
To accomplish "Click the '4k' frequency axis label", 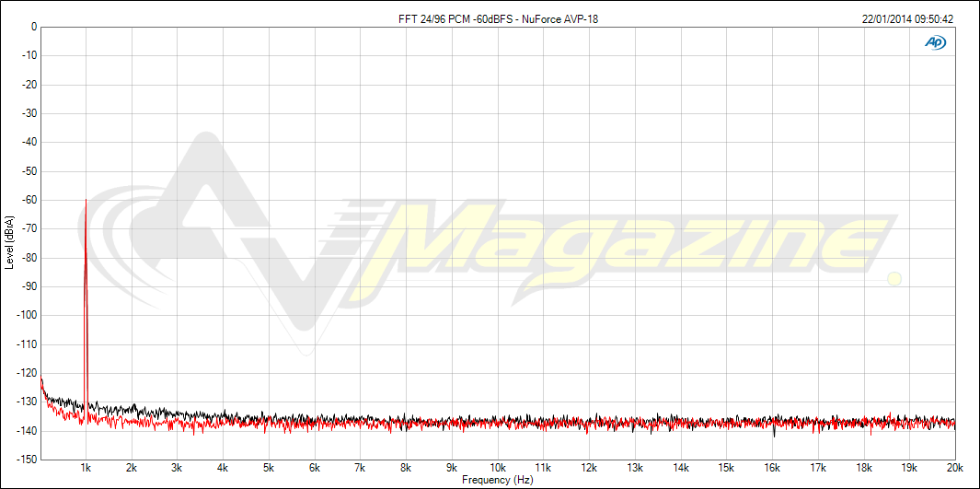I will (x=223, y=468).
